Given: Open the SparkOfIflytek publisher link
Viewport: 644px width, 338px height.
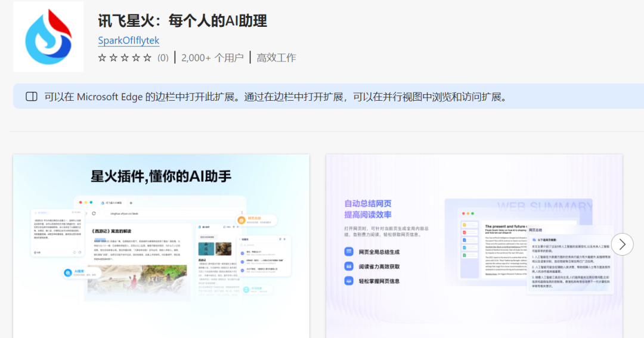Looking at the screenshot, I should [x=129, y=41].
